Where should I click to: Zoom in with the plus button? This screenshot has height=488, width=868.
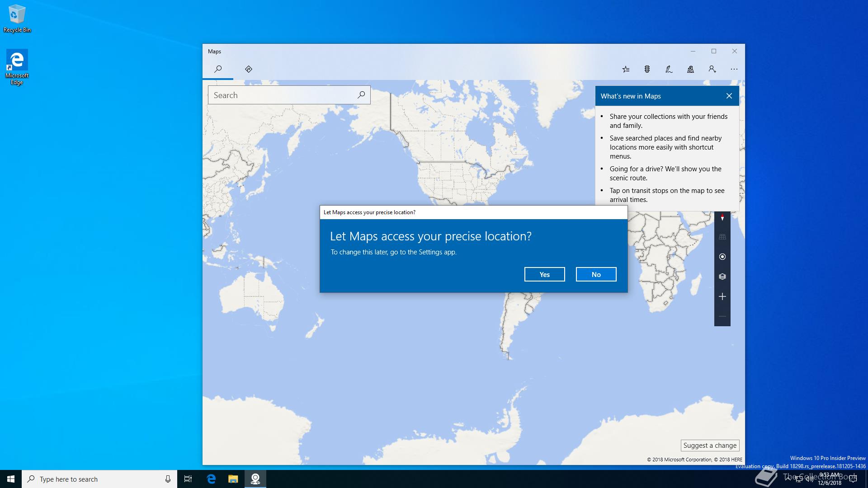pyautogui.click(x=722, y=296)
